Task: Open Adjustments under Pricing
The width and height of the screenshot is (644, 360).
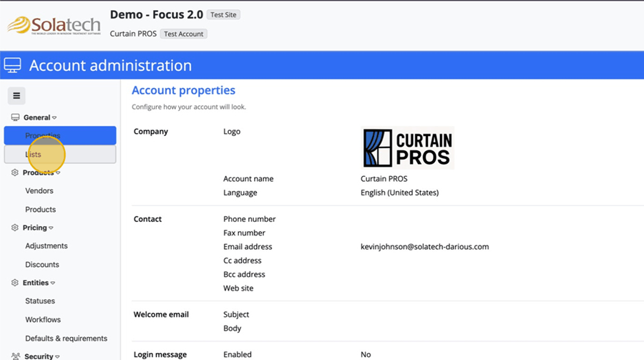Action: pyautogui.click(x=47, y=245)
